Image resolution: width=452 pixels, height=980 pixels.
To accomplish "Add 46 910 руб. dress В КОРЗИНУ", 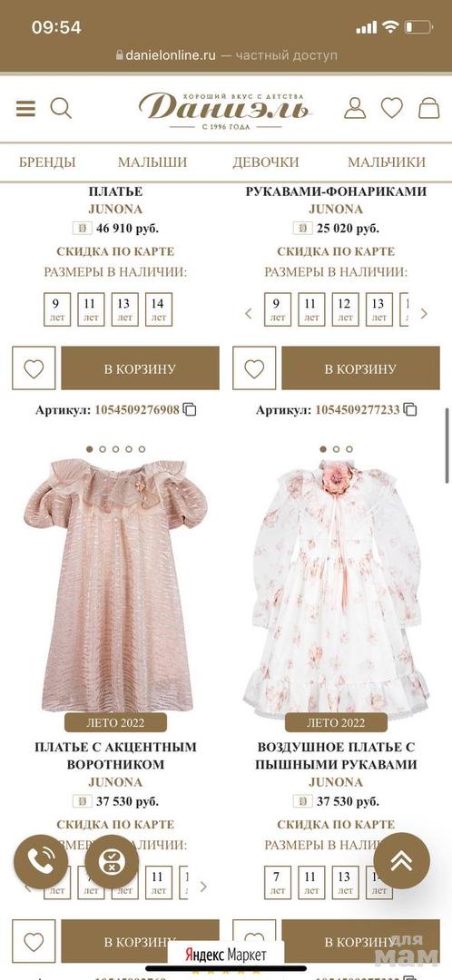I will (x=140, y=368).
